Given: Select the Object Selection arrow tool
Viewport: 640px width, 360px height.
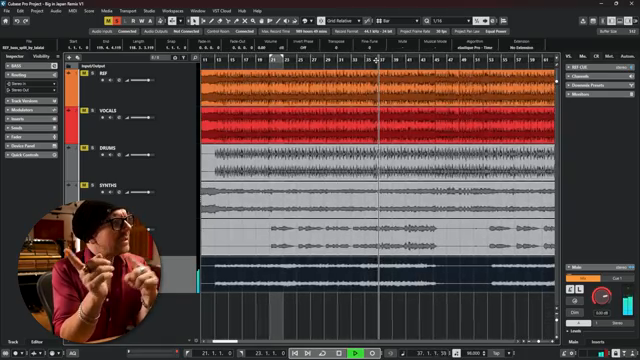Looking at the screenshot, I should pos(195,21).
